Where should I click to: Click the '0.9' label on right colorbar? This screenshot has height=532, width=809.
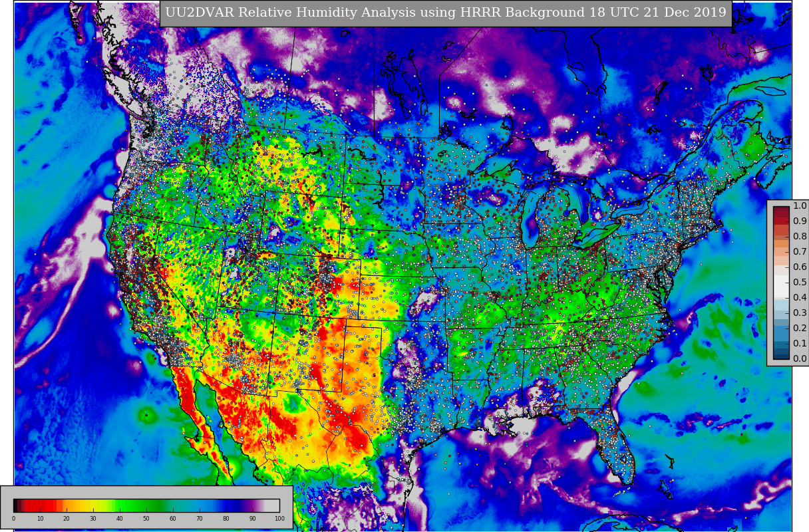pos(800,221)
